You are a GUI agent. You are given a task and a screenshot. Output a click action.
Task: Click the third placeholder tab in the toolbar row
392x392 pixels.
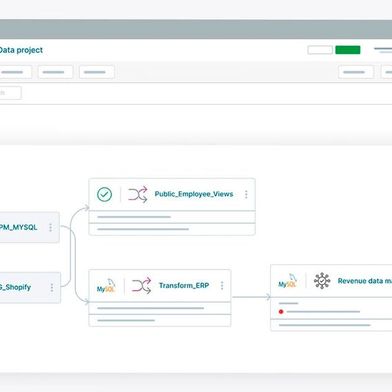coord(97,72)
